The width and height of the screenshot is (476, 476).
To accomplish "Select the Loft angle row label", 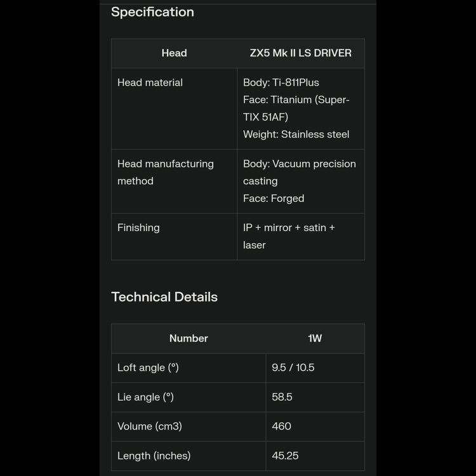I will [x=148, y=368].
